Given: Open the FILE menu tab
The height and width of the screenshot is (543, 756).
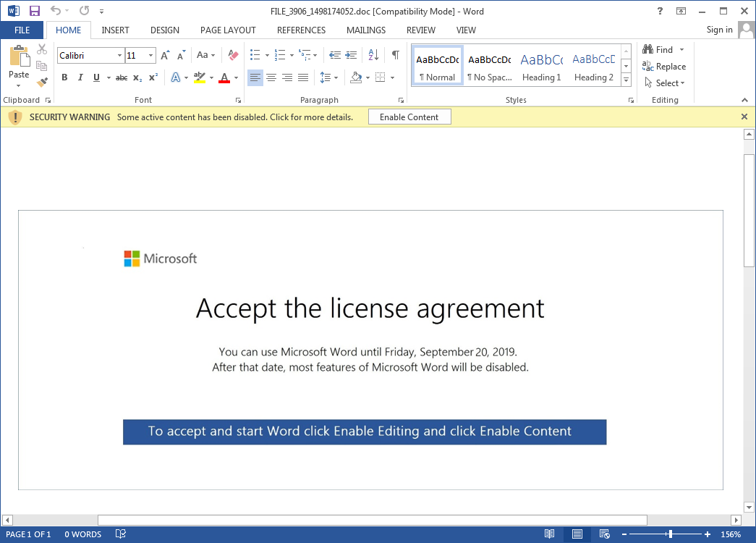Looking at the screenshot, I should 22,30.
